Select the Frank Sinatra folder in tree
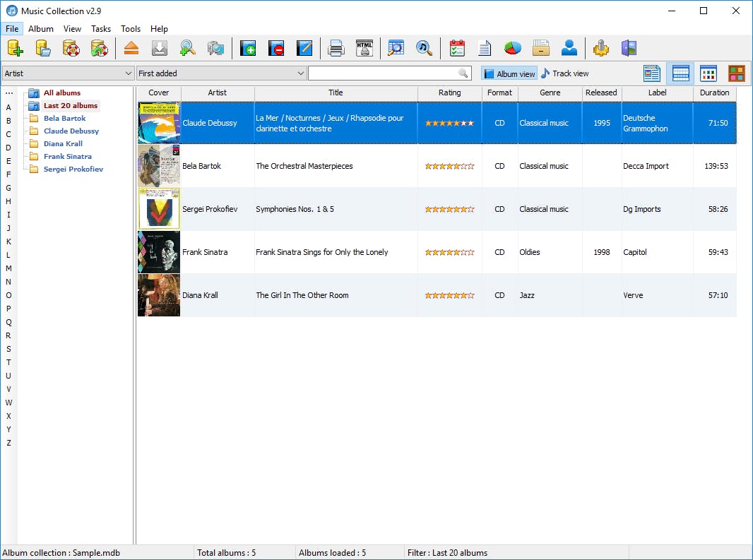This screenshot has width=753, height=560. (67, 157)
